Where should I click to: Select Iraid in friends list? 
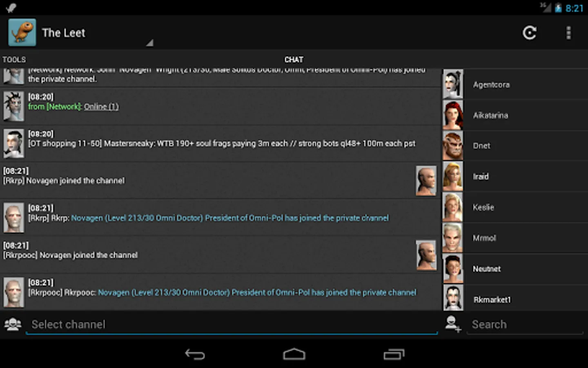tap(515, 177)
